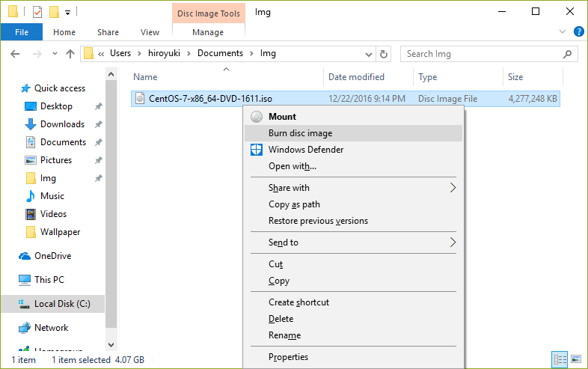This screenshot has height=369, width=588.
Task: Click the Documents icon in sidebar
Action: tap(31, 142)
